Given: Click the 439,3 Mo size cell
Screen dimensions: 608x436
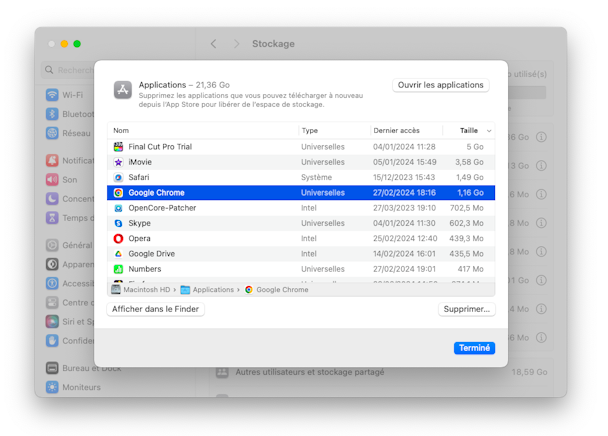Looking at the screenshot, I should point(466,239).
